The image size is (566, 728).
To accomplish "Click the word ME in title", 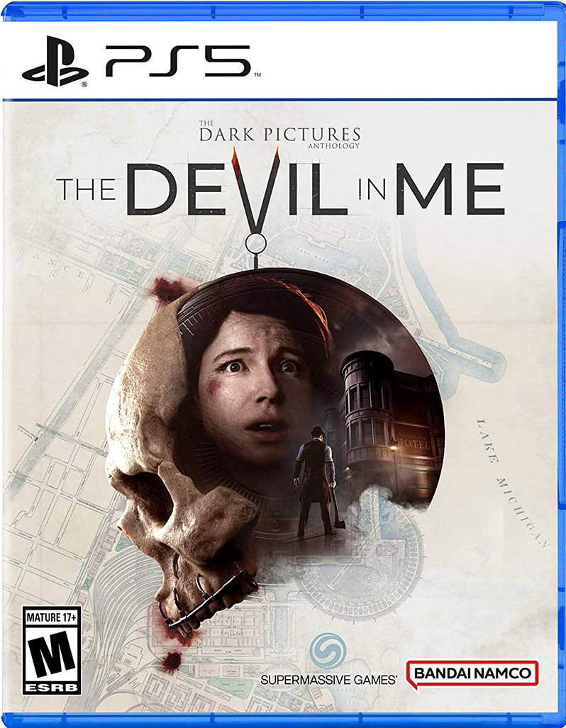I will point(451,189).
